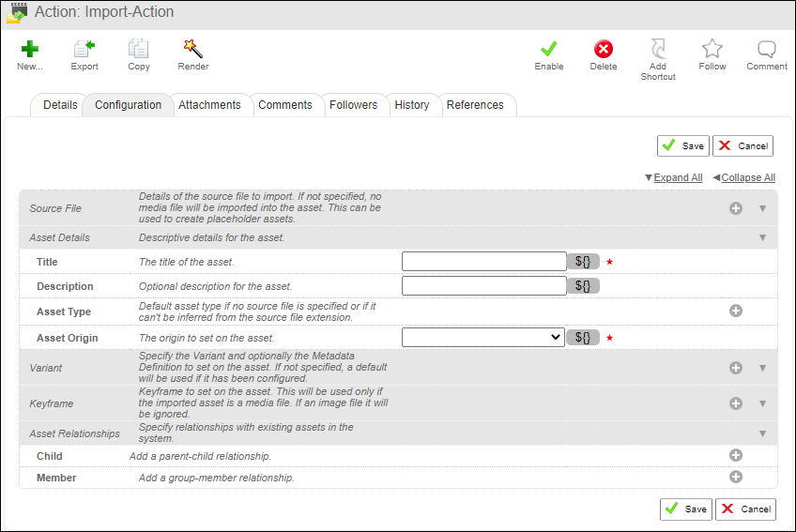
Task: Click the Render wand icon
Action: pyautogui.click(x=193, y=51)
